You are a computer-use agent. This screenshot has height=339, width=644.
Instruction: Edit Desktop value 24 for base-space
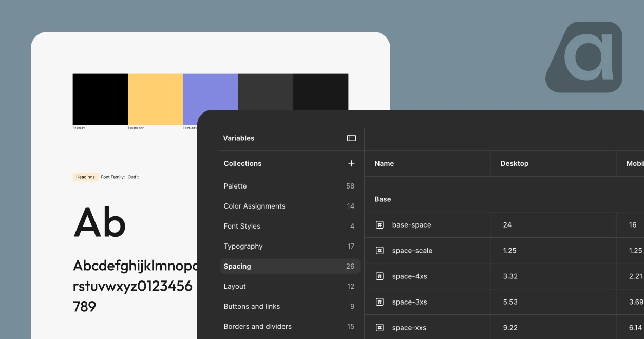coord(507,225)
